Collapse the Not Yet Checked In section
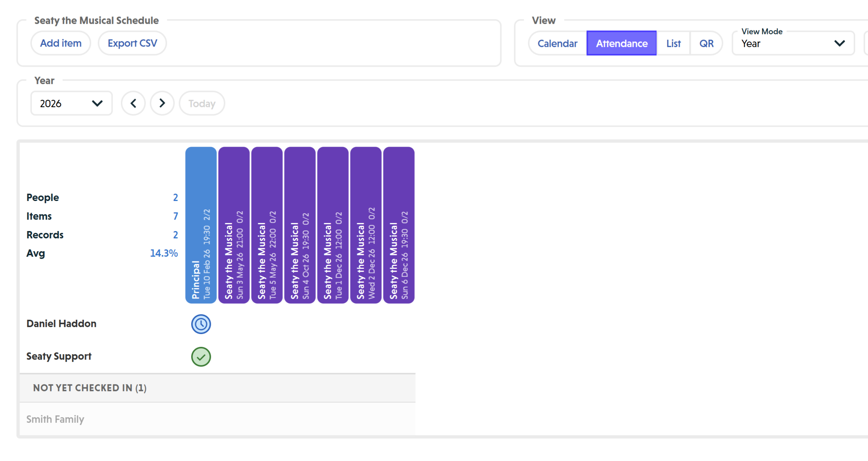The height and width of the screenshot is (461, 868). [x=89, y=388]
